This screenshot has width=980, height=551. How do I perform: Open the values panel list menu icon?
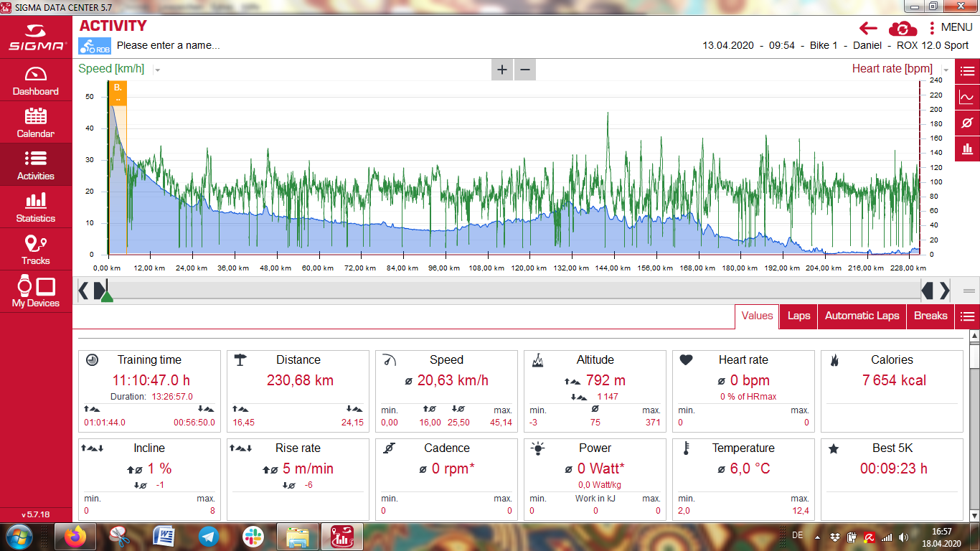(967, 316)
